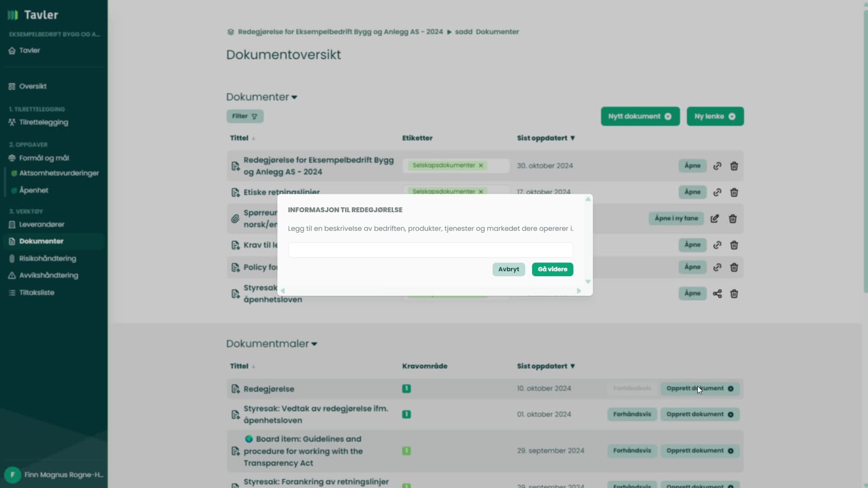868x488 pixels.
Task: Click share icon on Styresak åpenhetsloven row
Action: point(717,294)
